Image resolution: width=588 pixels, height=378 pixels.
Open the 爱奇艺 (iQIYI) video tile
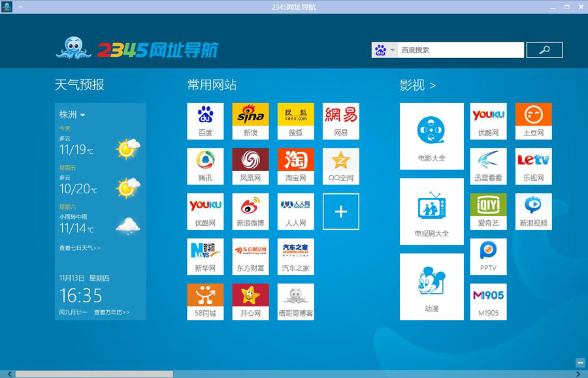coord(488,212)
